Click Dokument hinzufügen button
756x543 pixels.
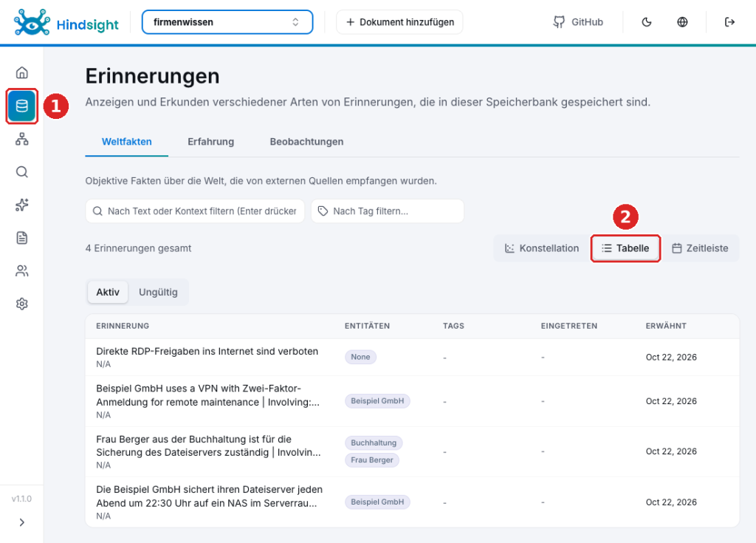click(399, 22)
